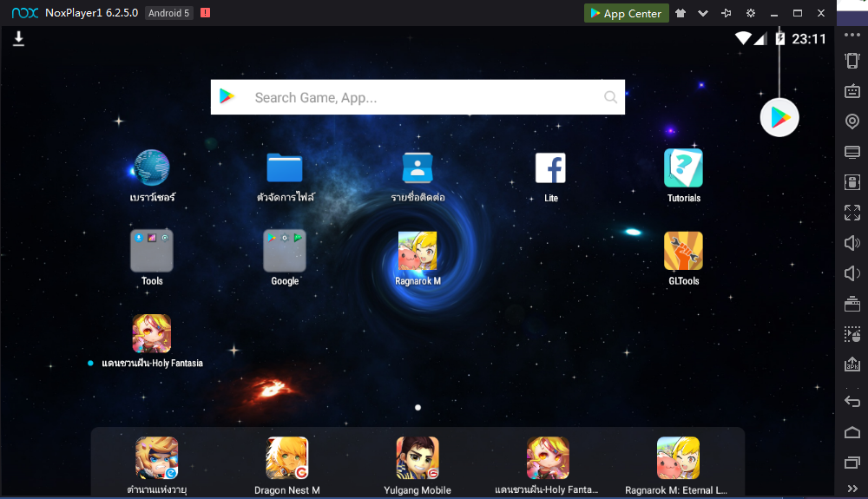This screenshot has width=868, height=499.
Task: Click the download arrow notification icon
Action: (x=18, y=38)
